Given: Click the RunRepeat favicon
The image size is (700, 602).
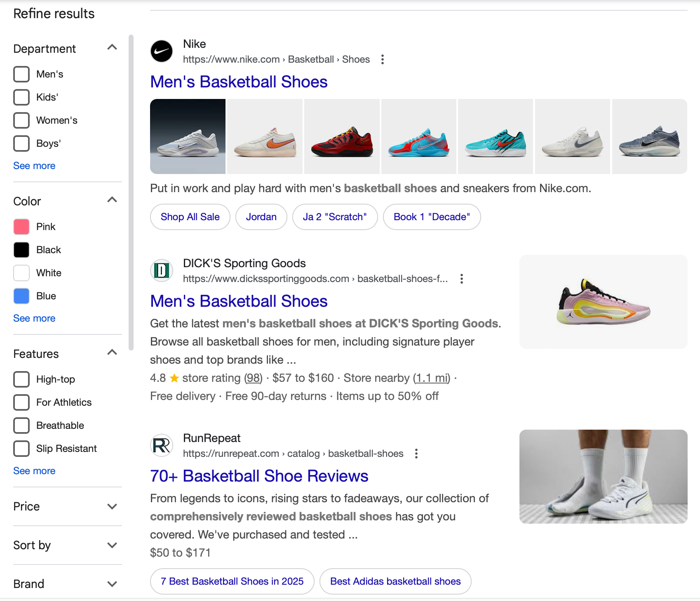Looking at the screenshot, I should (162, 445).
